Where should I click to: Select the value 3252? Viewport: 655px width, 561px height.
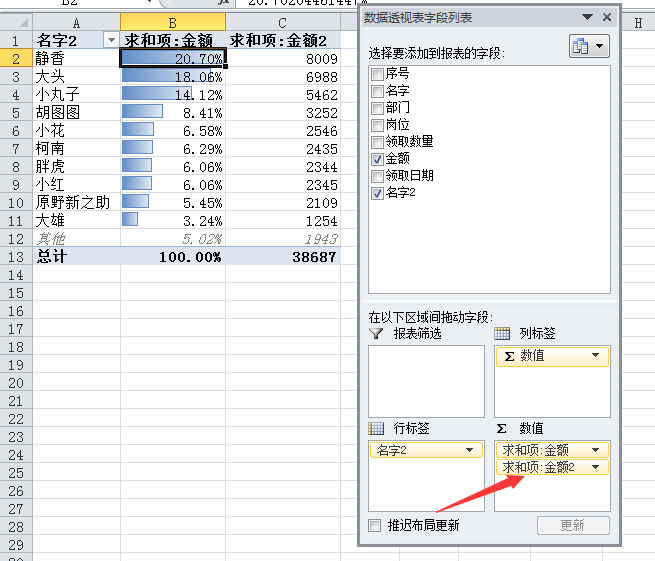(x=283, y=112)
